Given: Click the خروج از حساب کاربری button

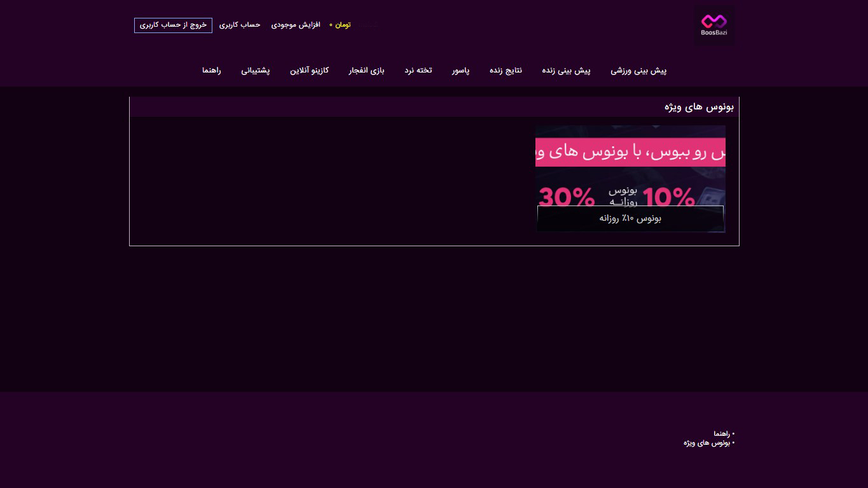Looking at the screenshot, I should 173,25.
